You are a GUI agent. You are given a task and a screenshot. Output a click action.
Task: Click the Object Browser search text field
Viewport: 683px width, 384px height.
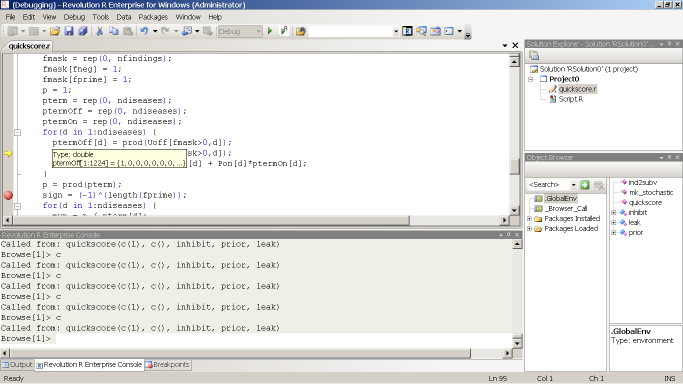tap(548, 185)
